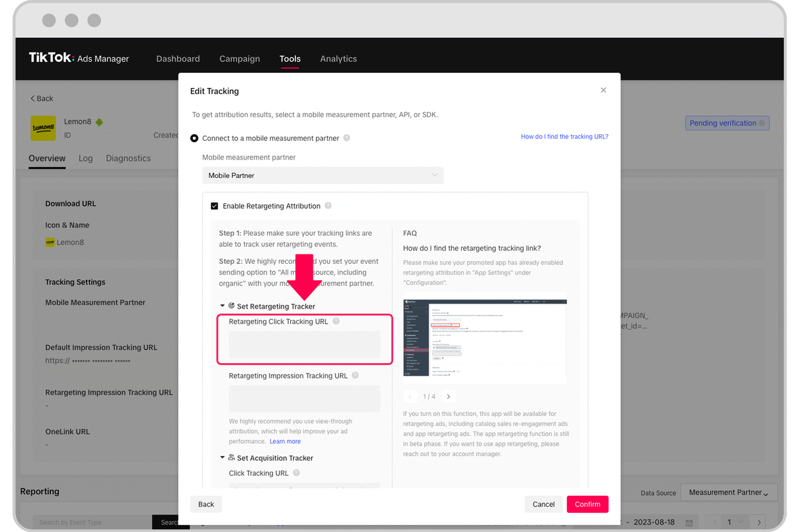Toggle Enable Retargeting Attribution checkbox
Image resolution: width=799 pixels, height=532 pixels.
pyautogui.click(x=214, y=206)
